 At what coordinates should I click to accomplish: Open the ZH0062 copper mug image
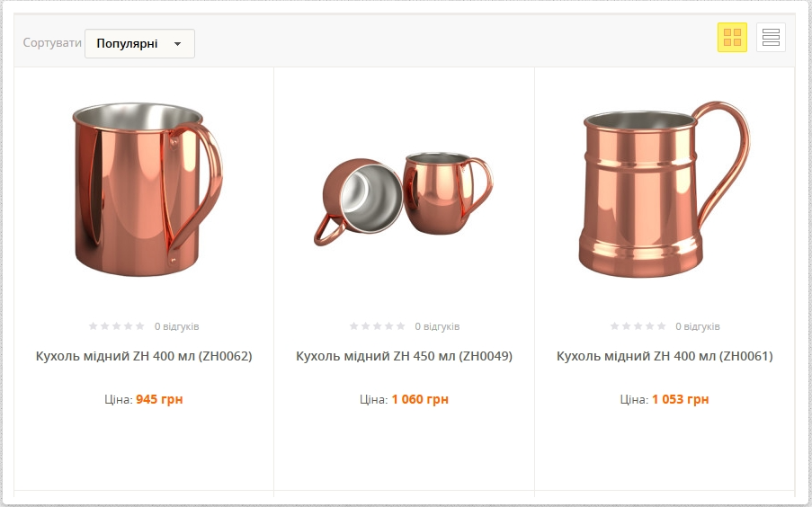147,189
